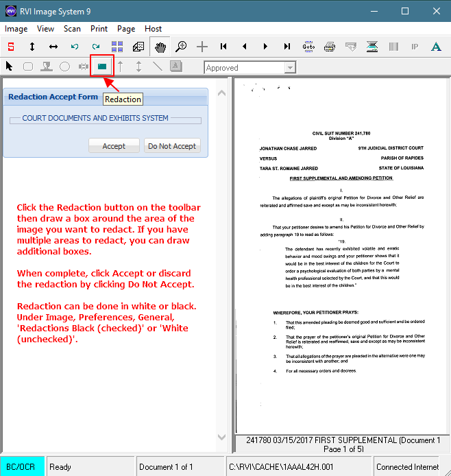Activate the Redaction tool button

click(x=102, y=66)
